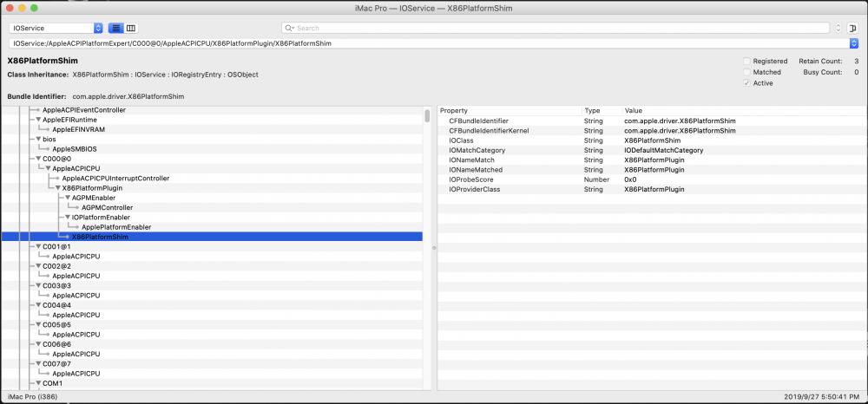Screen dimensions: 868x404
Task: Collapse the C002@2 node
Action: pyautogui.click(x=39, y=266)
